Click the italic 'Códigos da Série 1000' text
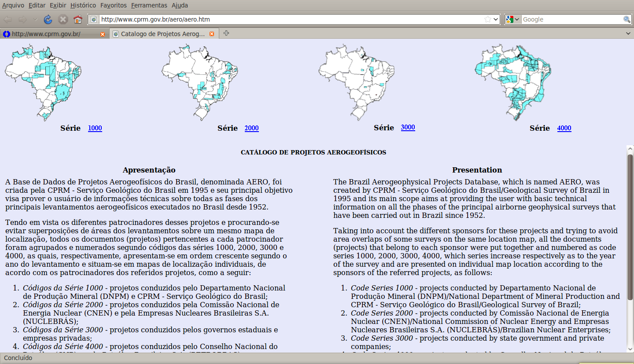The width and height of the screenshot is (634, 364). point(63,288)
